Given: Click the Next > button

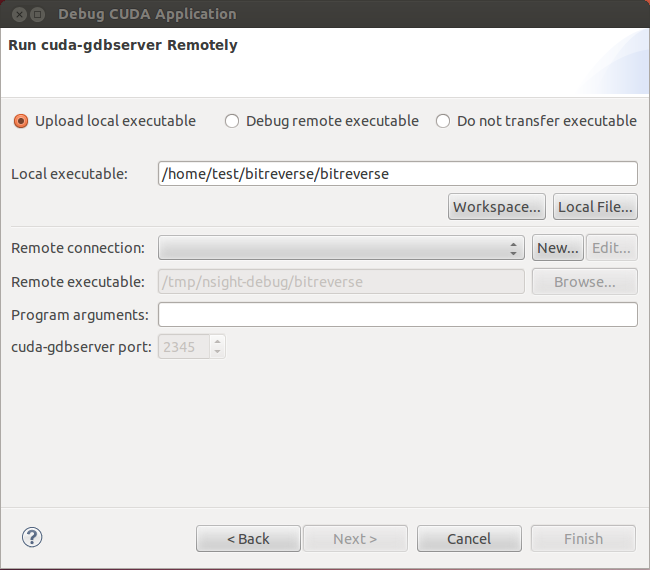Looking at the screenshot, I should (x=355, y=539).
